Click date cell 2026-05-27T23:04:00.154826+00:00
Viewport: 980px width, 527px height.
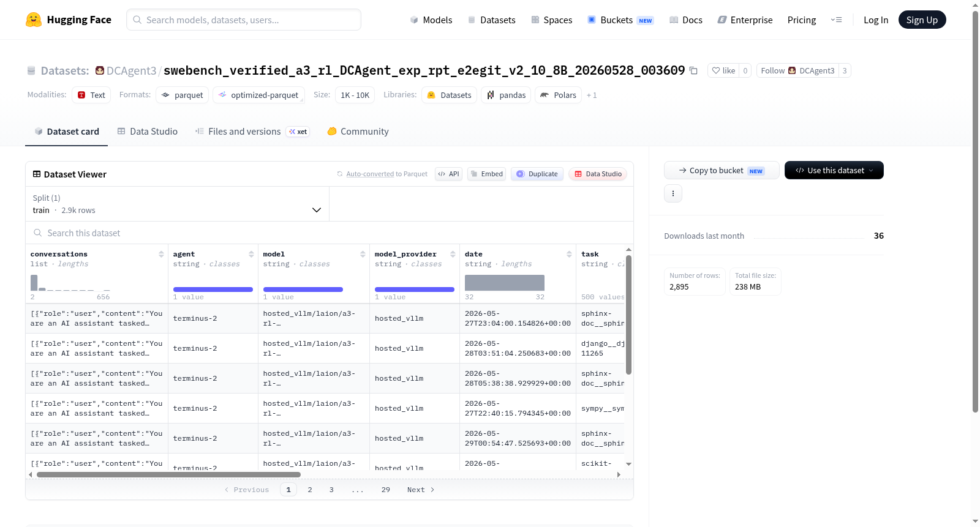point(518,318)
